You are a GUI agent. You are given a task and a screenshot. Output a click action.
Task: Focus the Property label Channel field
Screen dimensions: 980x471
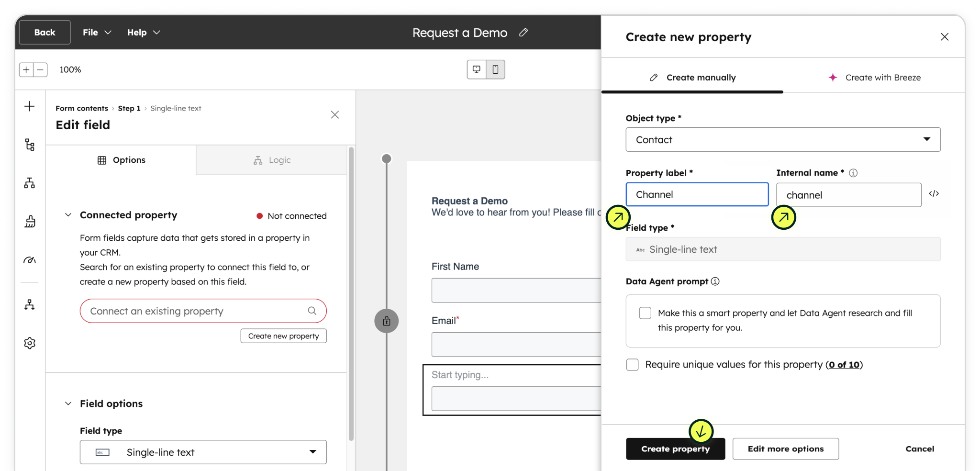pos(697,194)
